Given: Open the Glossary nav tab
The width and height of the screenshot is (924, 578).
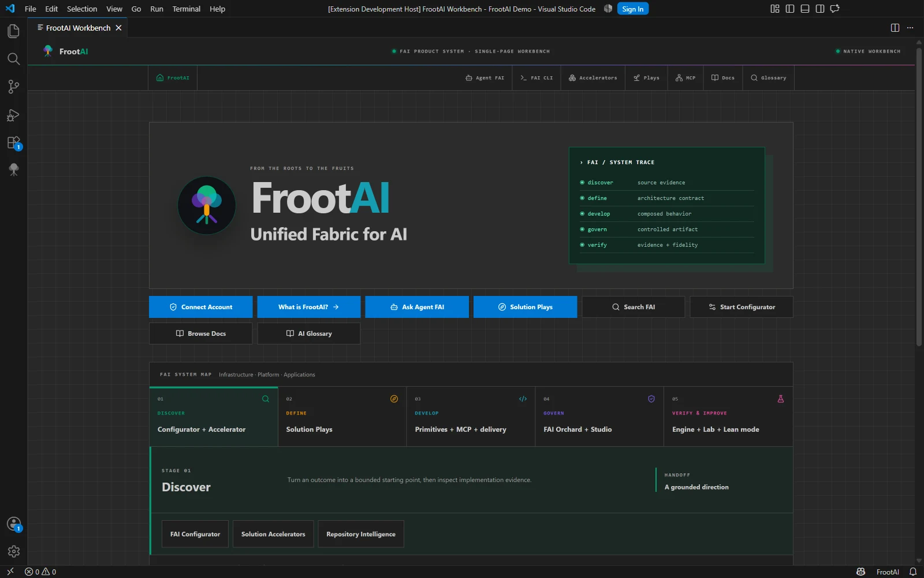Looking at the screenshot, I should [769, 77].
